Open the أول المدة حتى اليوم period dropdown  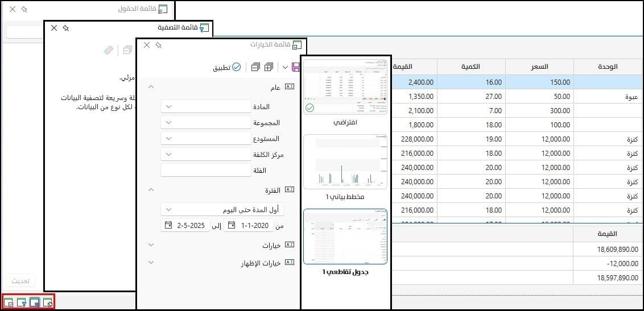point(222,210)
